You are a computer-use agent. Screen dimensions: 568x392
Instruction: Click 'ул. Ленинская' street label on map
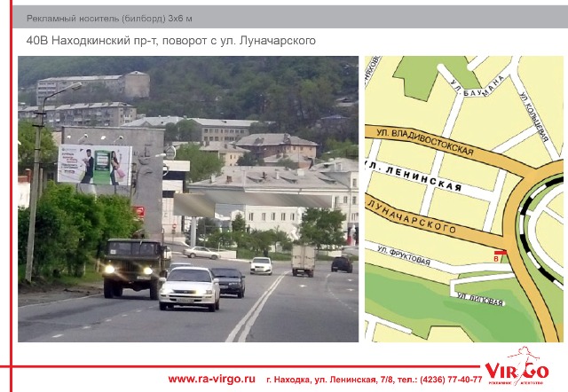tap(415, 176)
